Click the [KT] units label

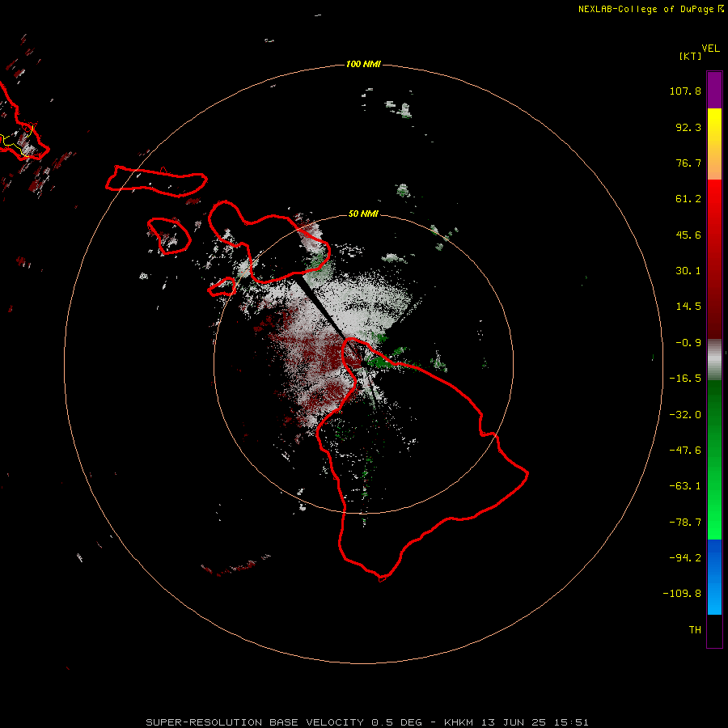690,56
